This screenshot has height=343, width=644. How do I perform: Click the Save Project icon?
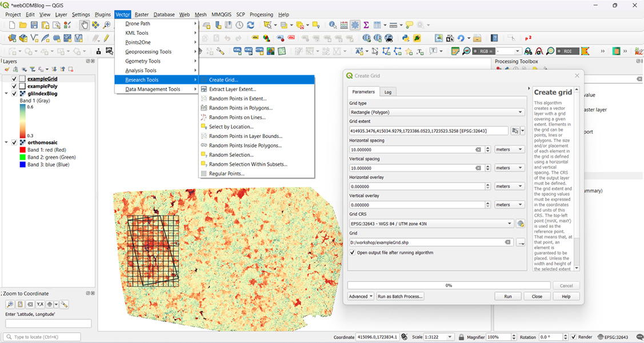click(34, 25)
